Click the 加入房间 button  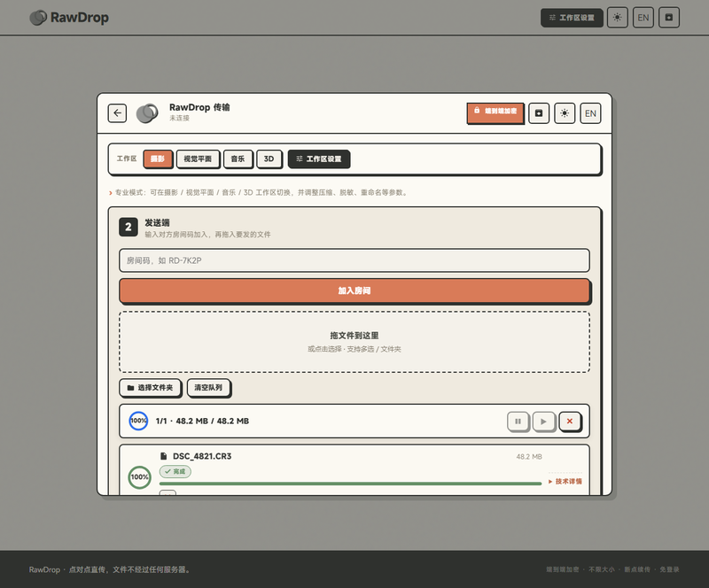[354, 290]
